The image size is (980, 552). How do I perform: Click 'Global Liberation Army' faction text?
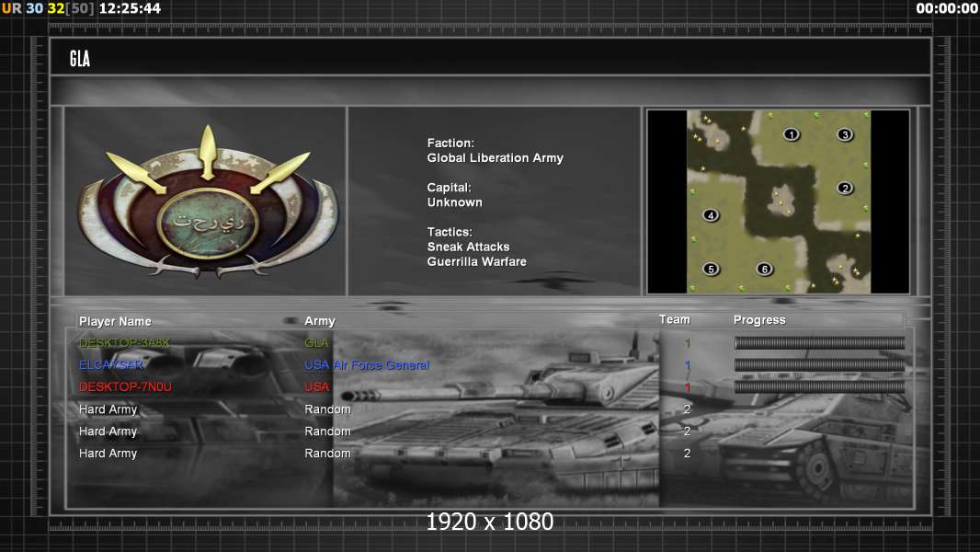tap(495, 158)
